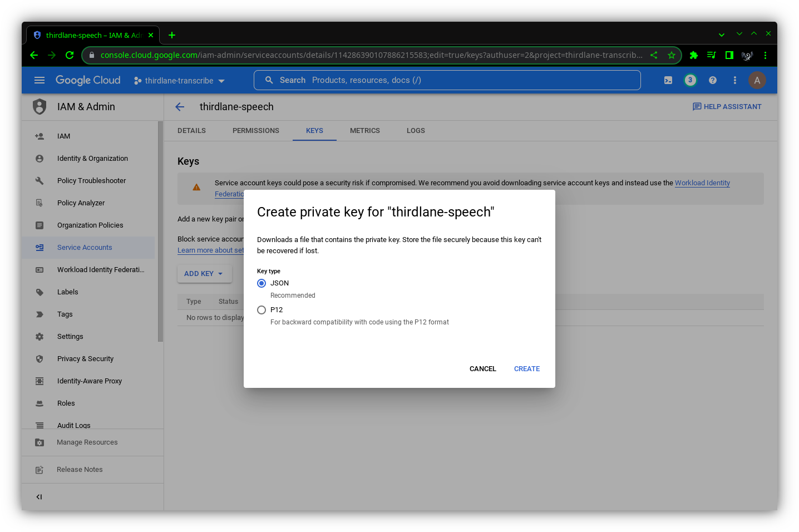The height and width of the screenshot is (532, 799).
Task: Open the thirdlane-transcribe project selector dropdown
Action: (x=179, y=81)
